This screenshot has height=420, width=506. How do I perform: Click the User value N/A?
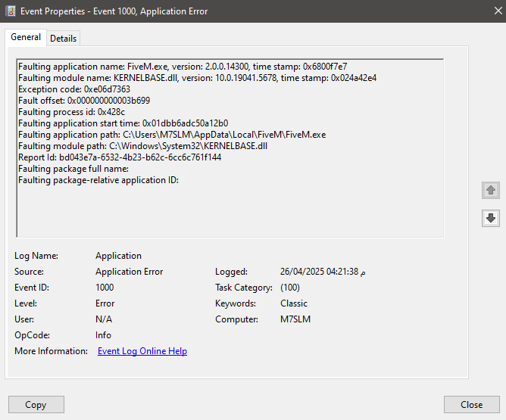tap(104, 319)
